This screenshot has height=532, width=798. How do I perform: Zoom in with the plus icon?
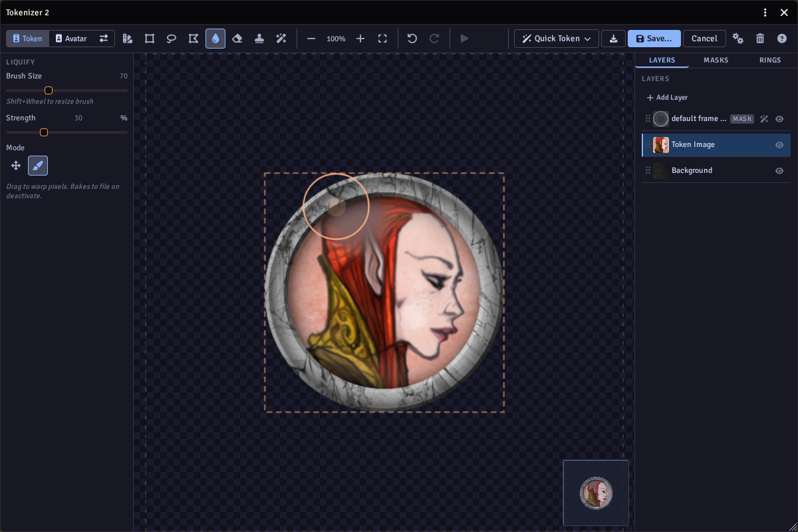360,39
